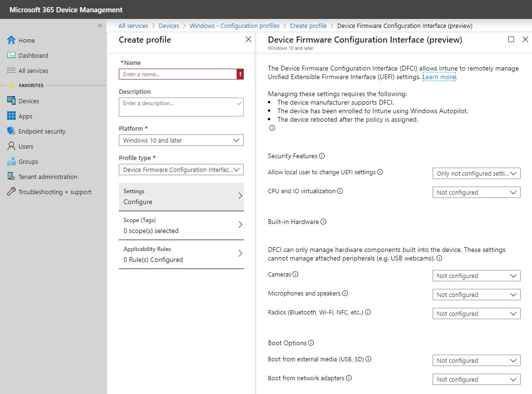Open the Groups icon
The width and height of the screenshot is (532, 394).
click(11, 161)
